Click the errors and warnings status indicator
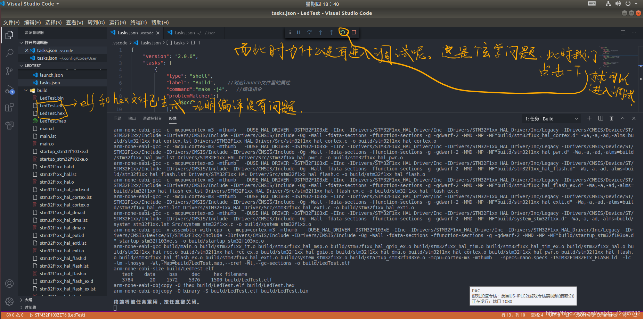This screenshot has height=320, width=644. (15, 315)
